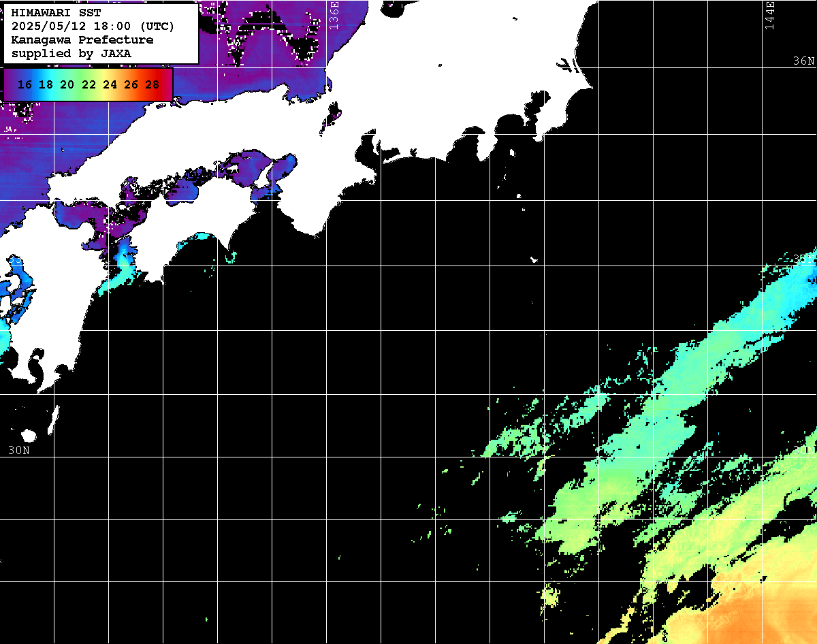Pick the 28 value on the temperature legend
The height and width of the screenshot is (644, 817).
(x=153, y=85)
